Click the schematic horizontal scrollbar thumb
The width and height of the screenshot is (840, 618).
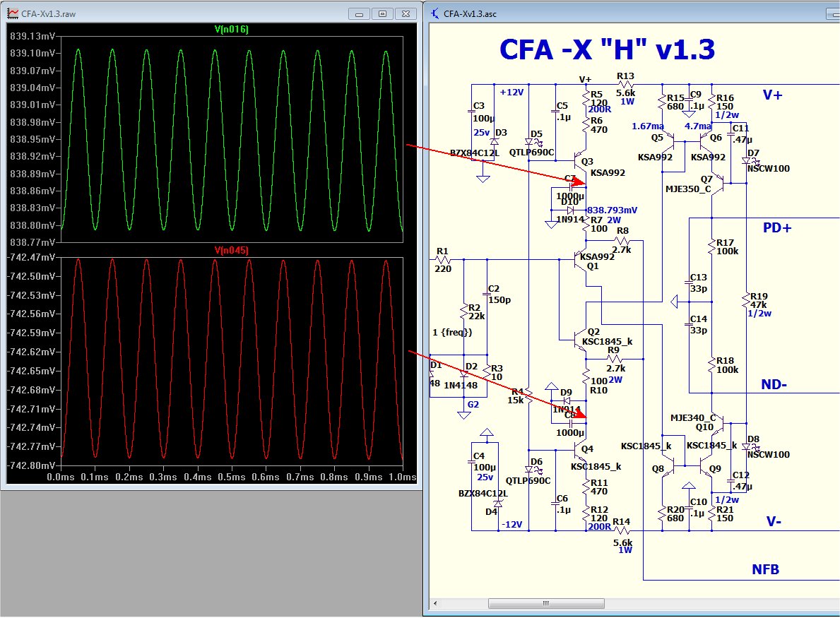point(546,604)
